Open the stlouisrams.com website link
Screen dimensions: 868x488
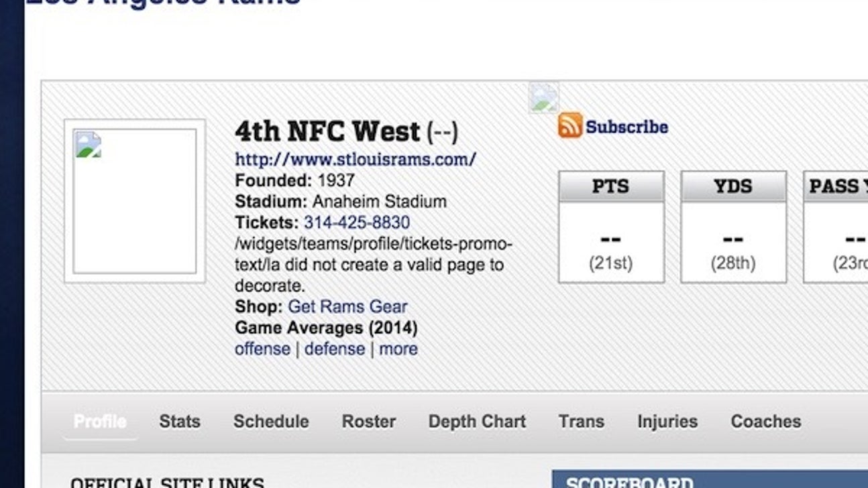click(354, 159)
